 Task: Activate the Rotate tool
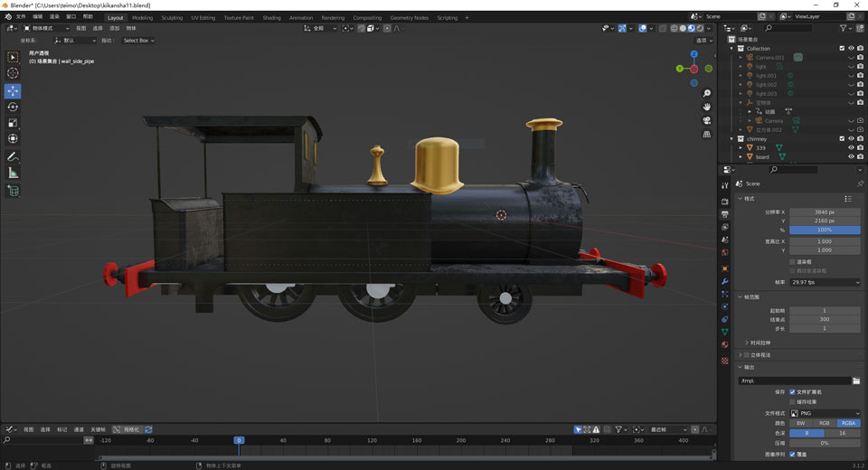(13, 107)
